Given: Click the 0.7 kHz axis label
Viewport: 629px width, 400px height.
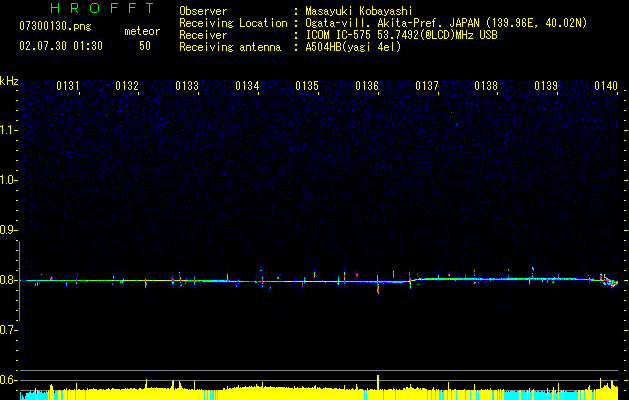Looking at the screenshot, I should 8,330.
